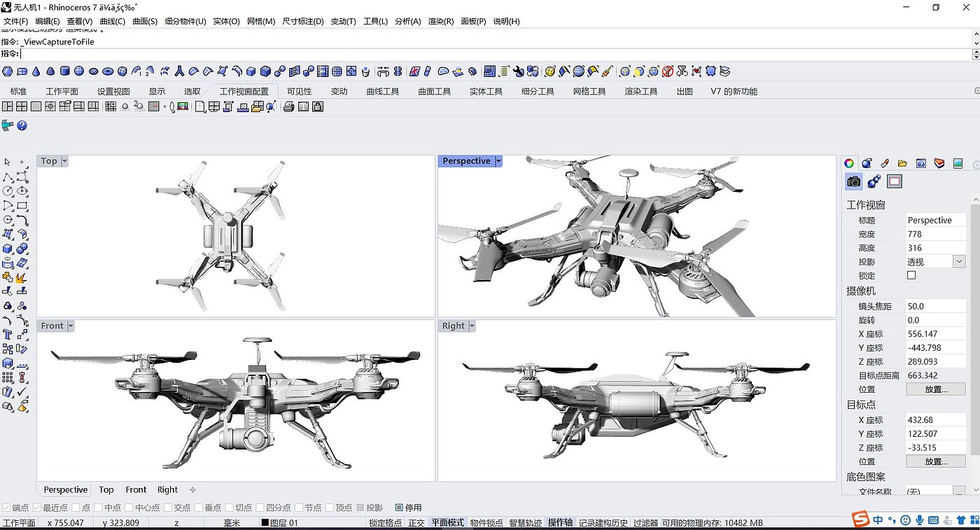Image resolution: width=980 pixels, height=530 pixels.
Task: Click the torus solid tool icon
Action: 108,71
